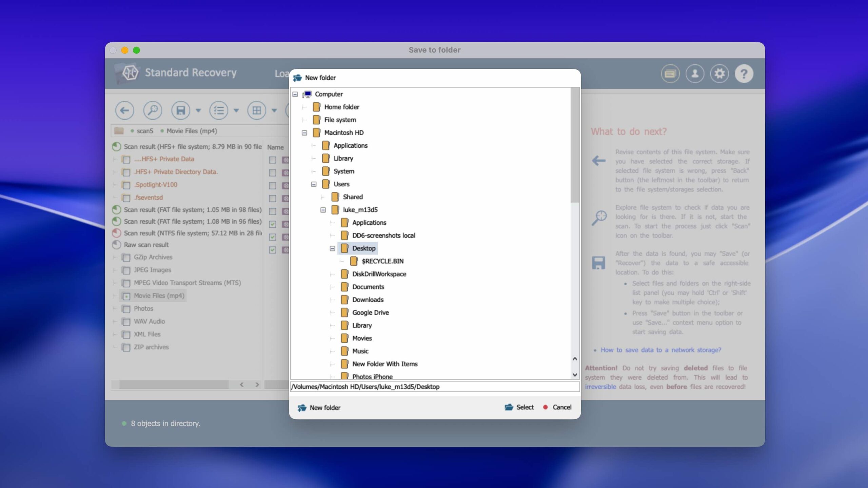
Task: Click the back arrow toolbar icon
Action: pyautogui.click(x=124, y=110)
